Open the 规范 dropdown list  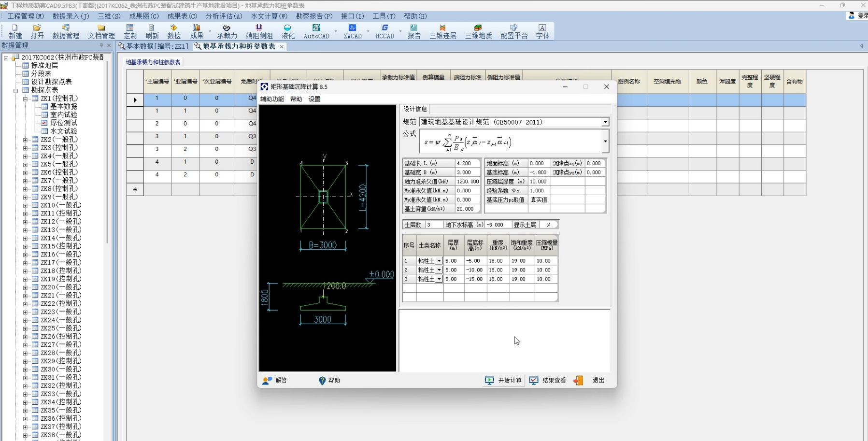point(605,122)
